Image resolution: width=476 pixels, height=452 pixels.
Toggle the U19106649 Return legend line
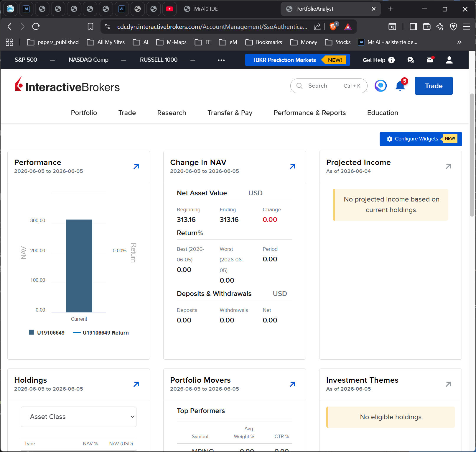(x=77, y=333)
